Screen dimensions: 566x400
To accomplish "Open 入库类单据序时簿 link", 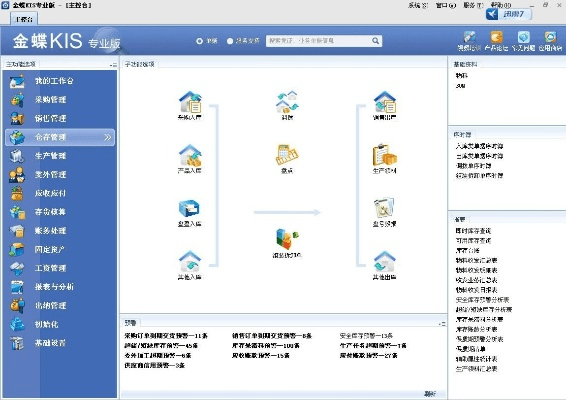I will point(479,146).
